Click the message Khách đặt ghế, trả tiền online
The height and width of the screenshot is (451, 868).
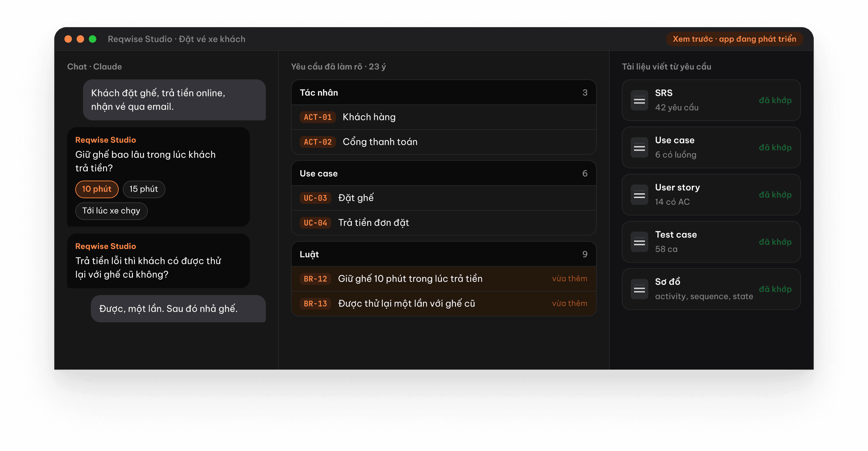coord(174,100)
